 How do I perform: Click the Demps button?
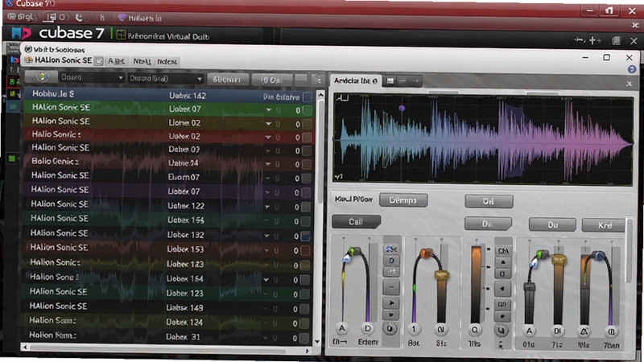click(x=403, y=200)
